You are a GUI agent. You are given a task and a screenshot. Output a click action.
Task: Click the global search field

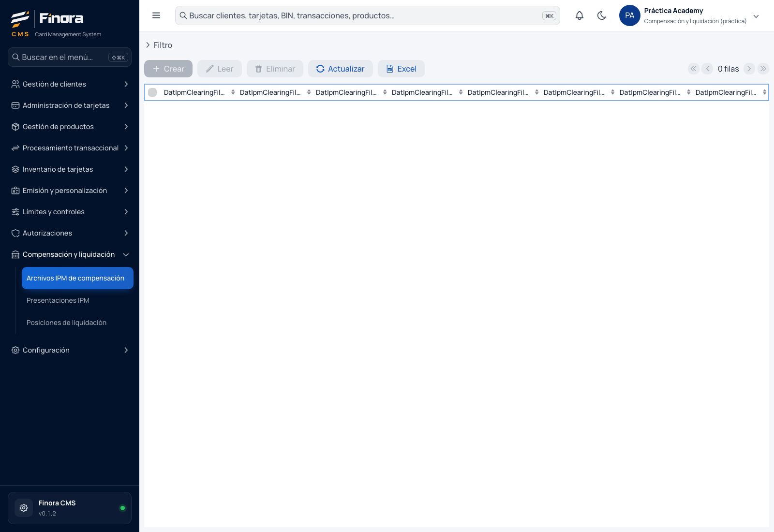[368, 15]
